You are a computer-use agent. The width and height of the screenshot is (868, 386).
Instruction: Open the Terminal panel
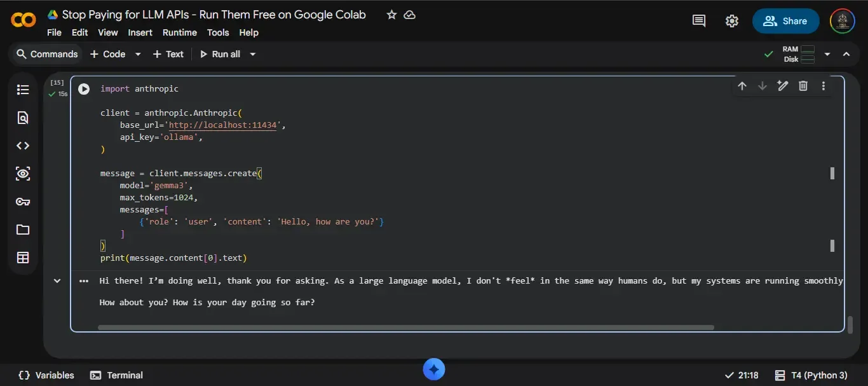(x=117, y=375)
